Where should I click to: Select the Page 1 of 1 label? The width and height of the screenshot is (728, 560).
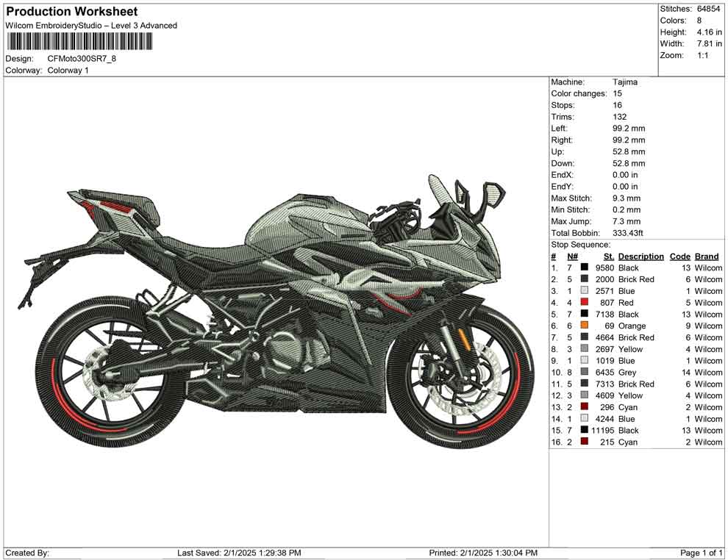700,549
